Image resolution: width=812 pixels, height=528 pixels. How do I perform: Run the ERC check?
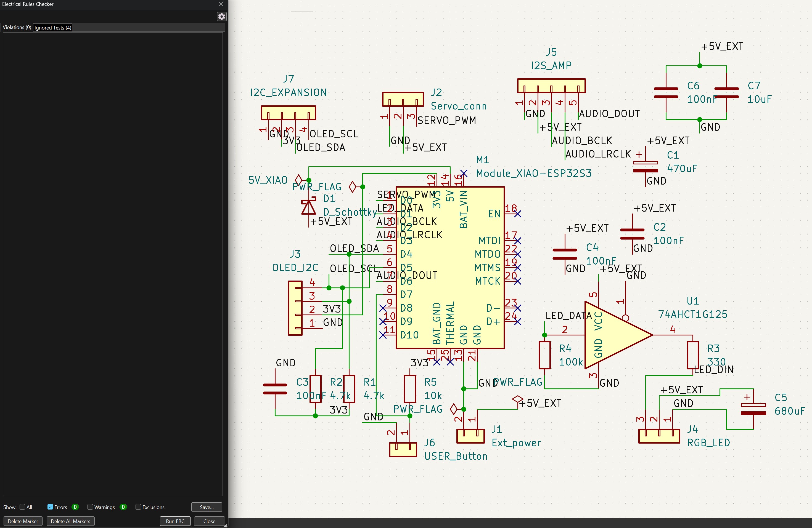pyautogui.click(x=175, y=521)
